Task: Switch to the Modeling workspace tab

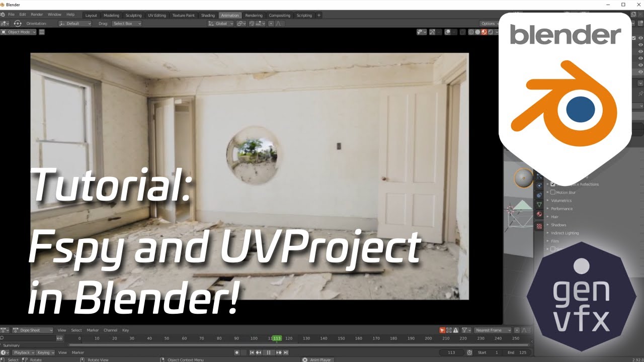Action: click(111, 15)
